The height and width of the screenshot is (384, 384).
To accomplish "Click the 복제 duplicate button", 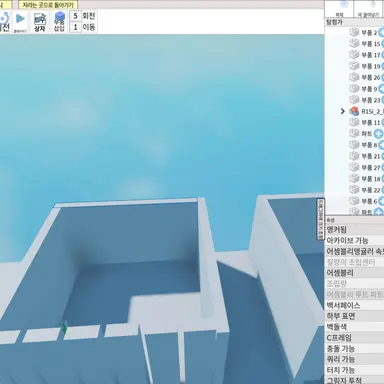I will click(339, 9).
